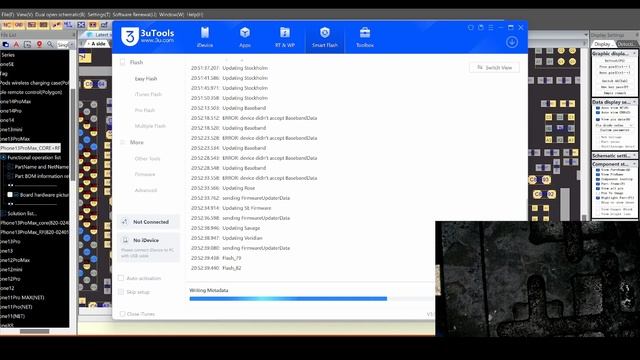Viewport: 640px width, 360px height.
Task: Open the View menu in schematic app
Action: coord(24,14)
